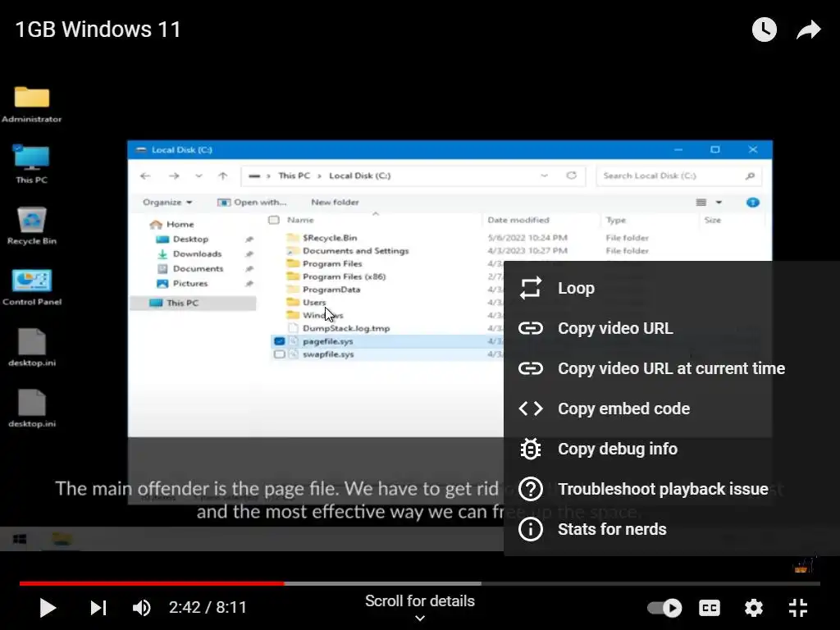Open the player settings gear
The image size is (840, 630).
[754, 608]
